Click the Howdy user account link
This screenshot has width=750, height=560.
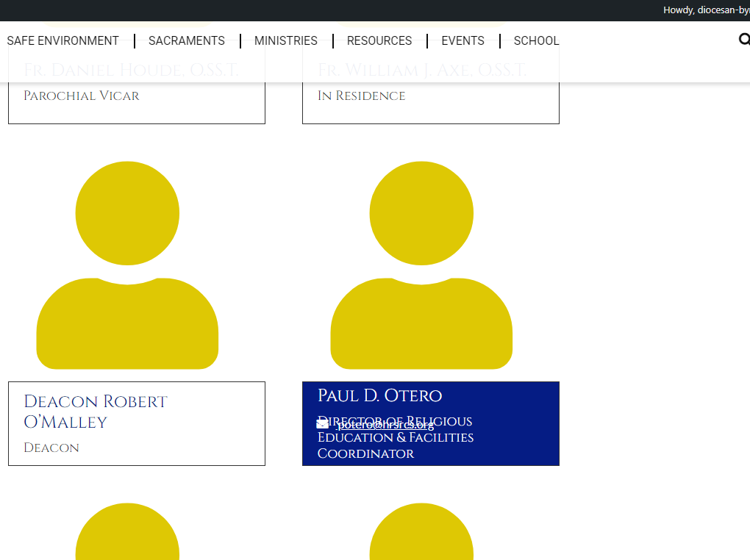[x=706, y=10]
